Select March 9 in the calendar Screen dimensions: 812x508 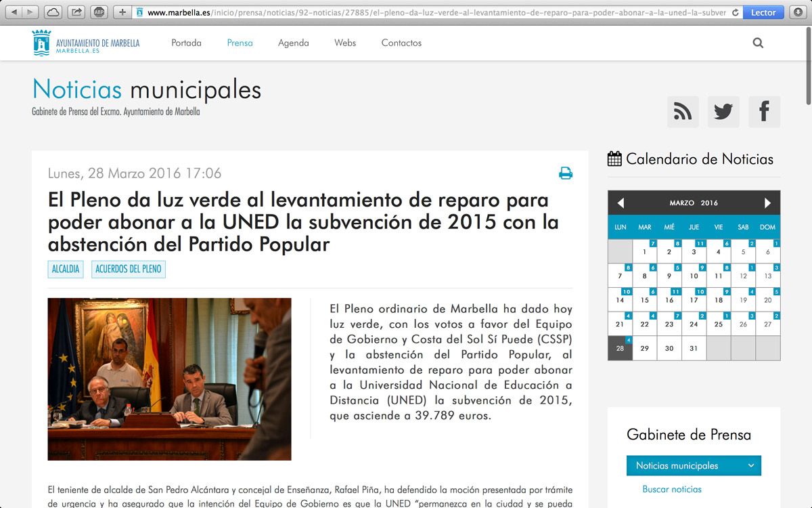click(x=669, y=276)
